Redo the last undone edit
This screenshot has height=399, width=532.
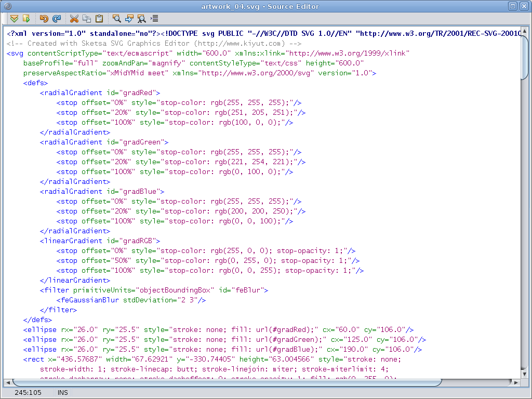tap(56, 19)
